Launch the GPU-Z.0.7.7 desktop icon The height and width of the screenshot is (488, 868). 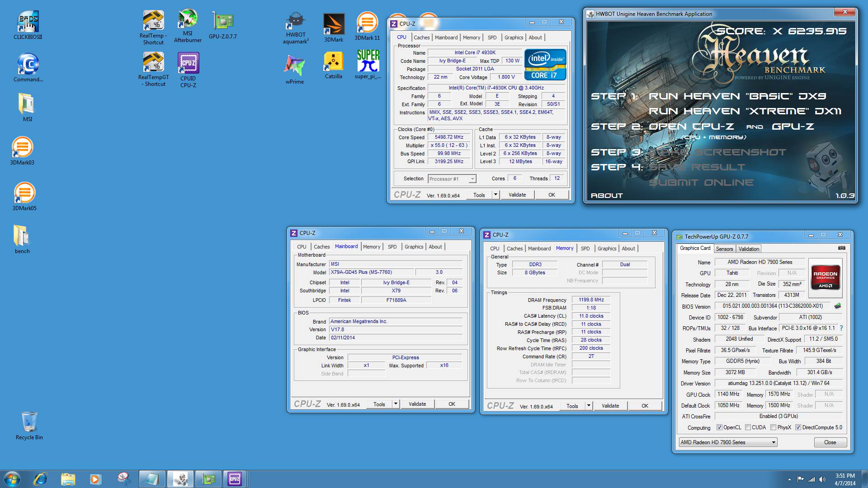point(222,25)
